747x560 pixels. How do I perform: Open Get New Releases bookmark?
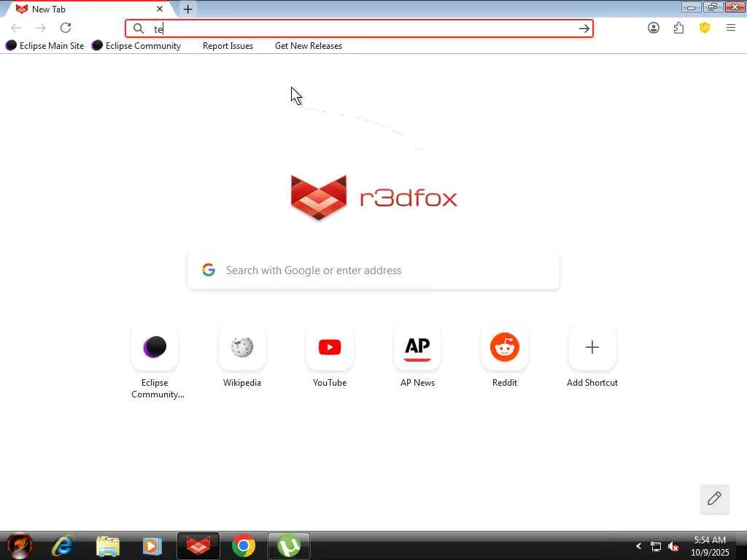click(309, 46)
